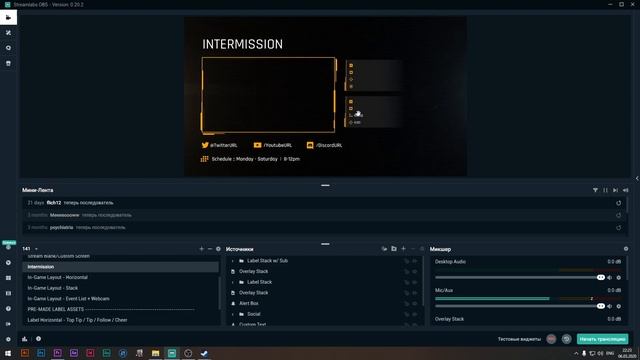Open Settings gear at the sidebar bottom

click(8, 339)
